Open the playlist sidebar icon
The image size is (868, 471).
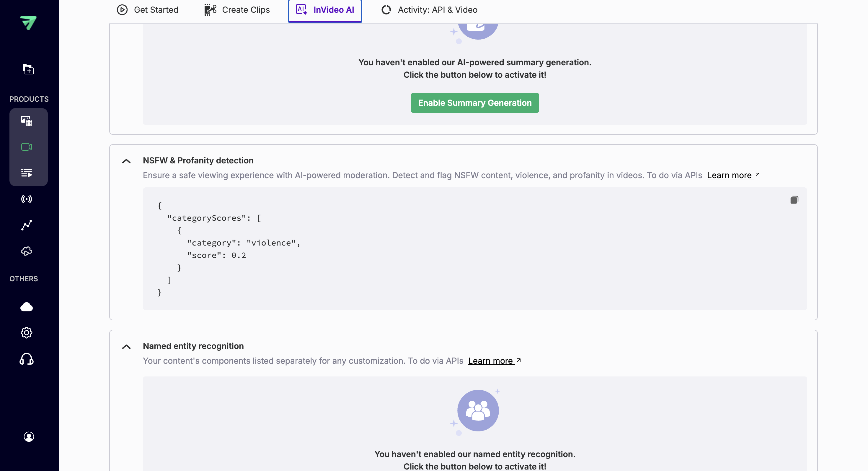point(27,173)
